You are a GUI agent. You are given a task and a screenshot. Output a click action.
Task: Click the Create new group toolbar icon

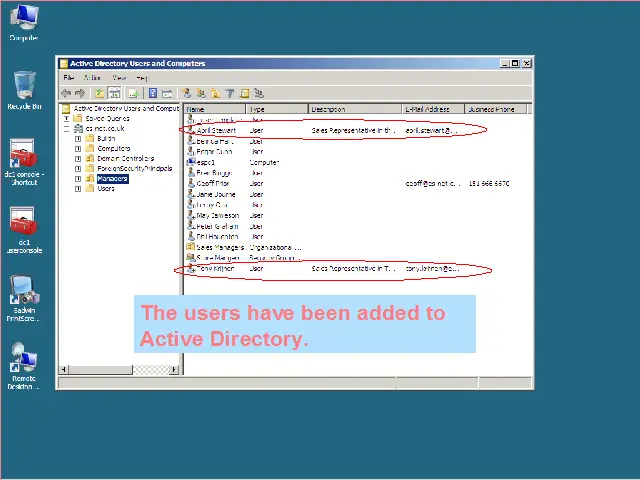pyautogui.click(x=201, y=93)
